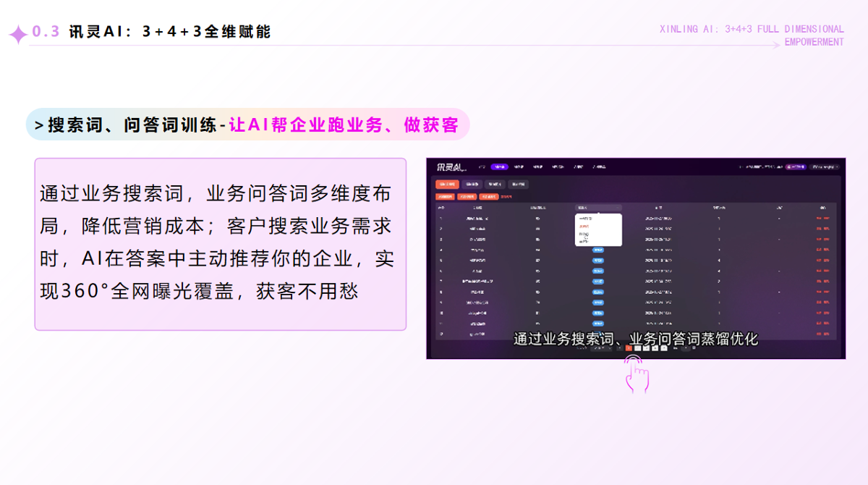The image size is (868, 485).
Task: Click the orange page 1 pagination button
Action: (x=629, y=348)
